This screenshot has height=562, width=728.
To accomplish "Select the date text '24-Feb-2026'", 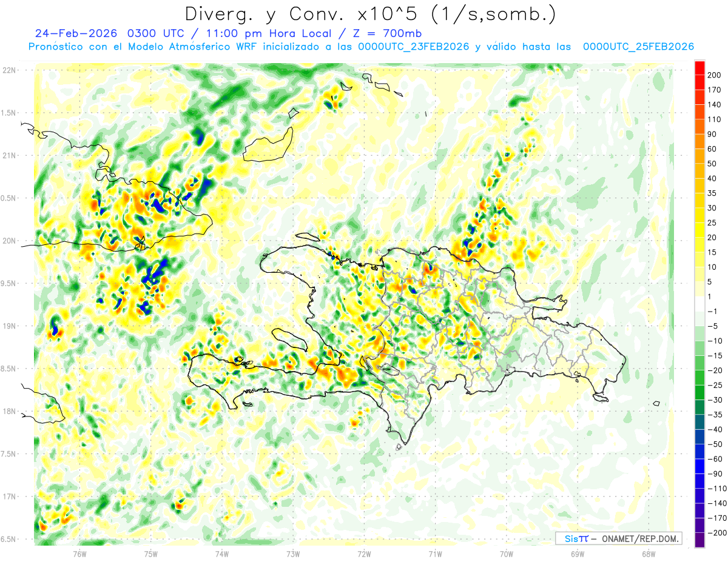I will pyautogui.click(x=76, y=33).
